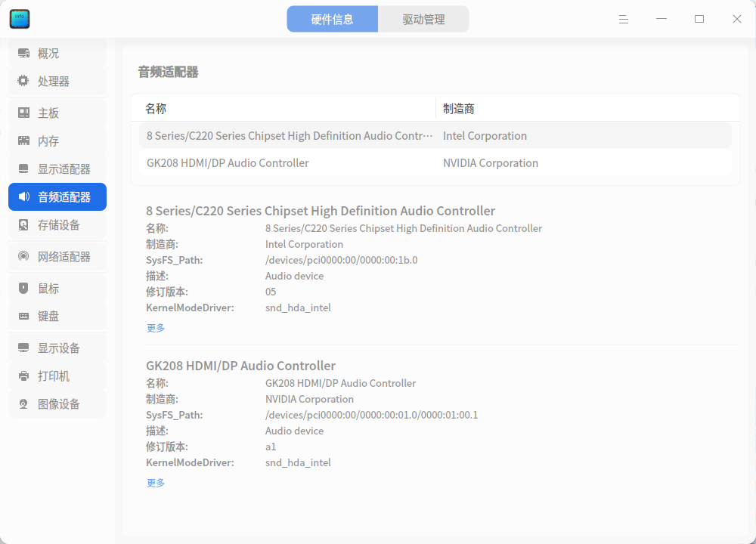Image resolution: width=756 pixels, height=544 pixels.
Task: Select the 键盘 keyboard icon
Action: [x=23, y=316]
